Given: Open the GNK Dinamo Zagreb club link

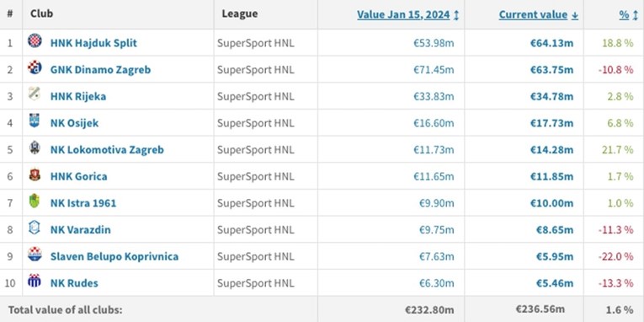Looking at the screenshot, I should (x=101, y=69).
